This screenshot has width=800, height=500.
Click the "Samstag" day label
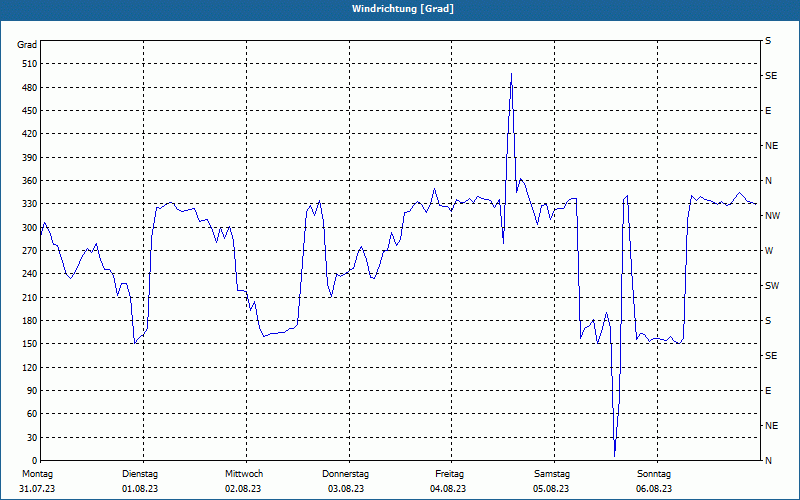pos(552,474)
